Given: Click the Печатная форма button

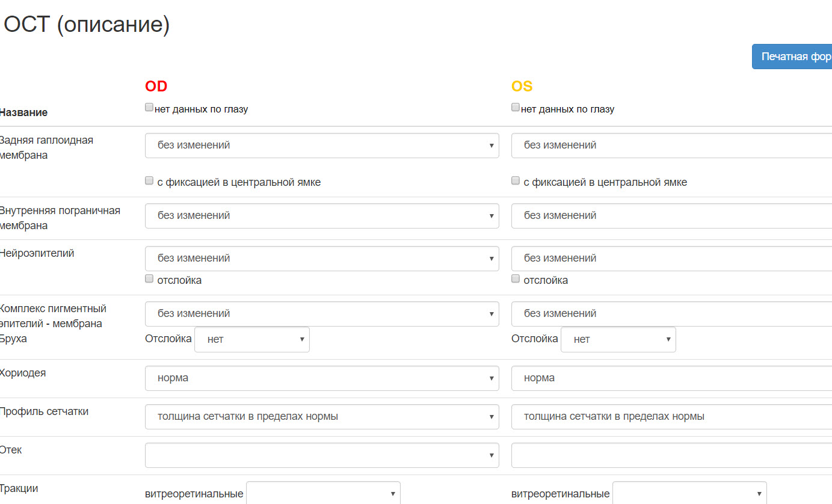Looking at the screenshot, I should (x=793, y=57).
